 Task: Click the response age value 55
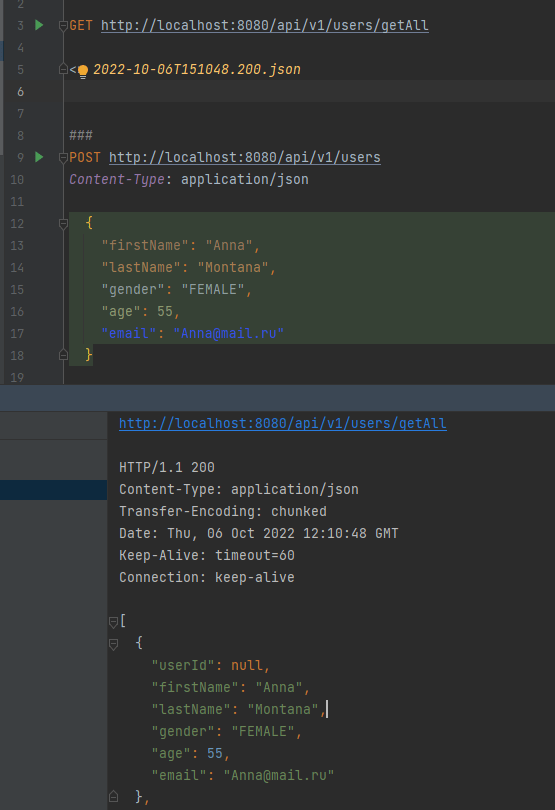point(215,753)
